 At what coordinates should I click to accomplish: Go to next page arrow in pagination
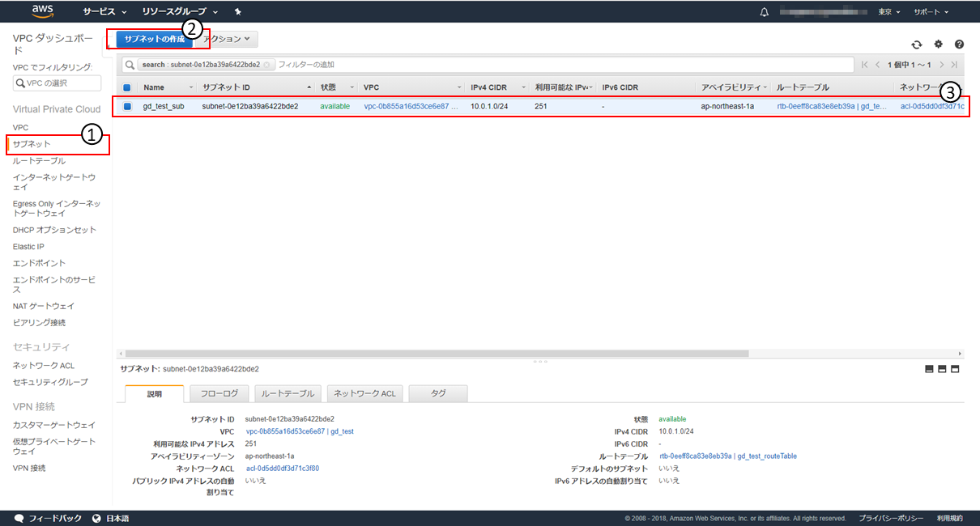pos(942,65)
